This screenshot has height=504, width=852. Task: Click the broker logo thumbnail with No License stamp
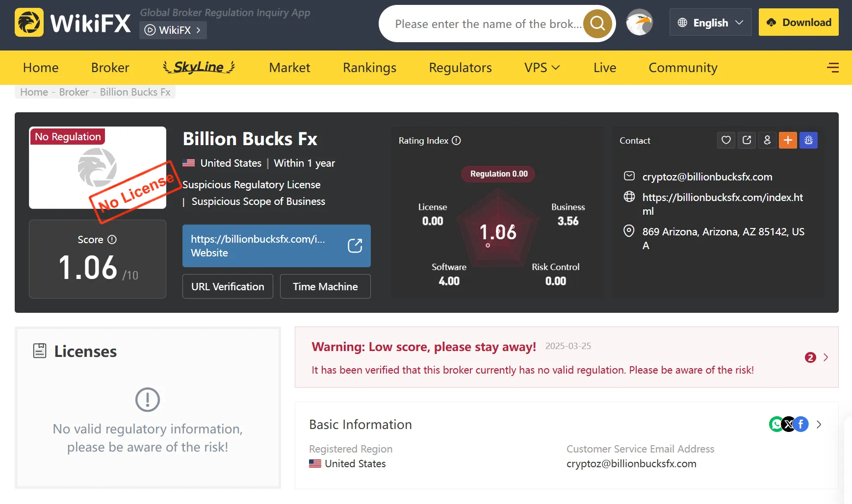coord(98,168)
